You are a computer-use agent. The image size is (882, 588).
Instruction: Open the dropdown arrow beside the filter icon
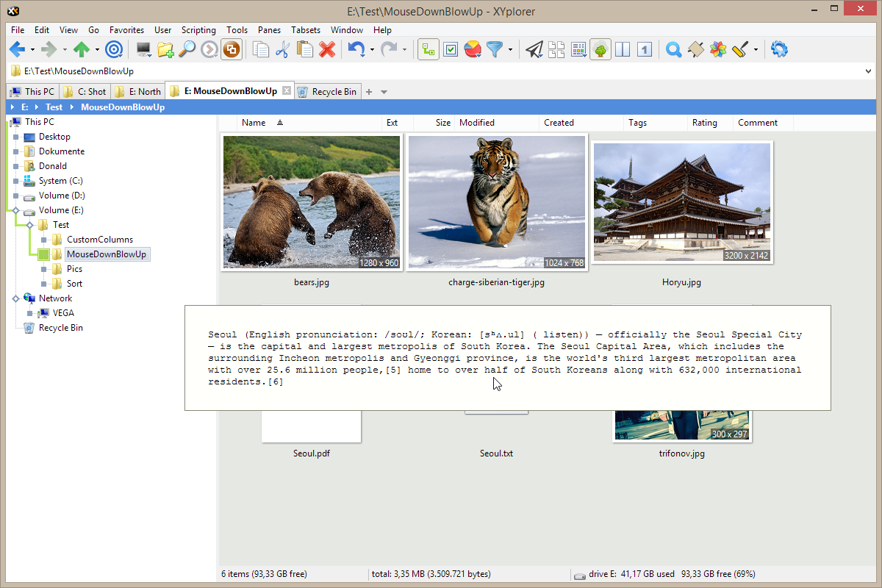pyautogui.click(x=511, y=50)
